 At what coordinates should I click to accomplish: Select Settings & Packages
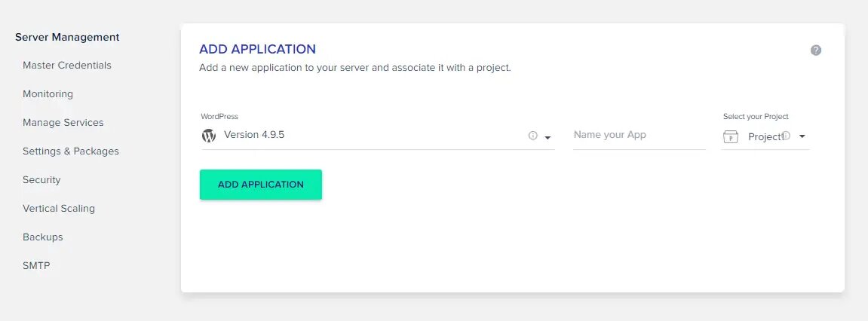[71, 151]
